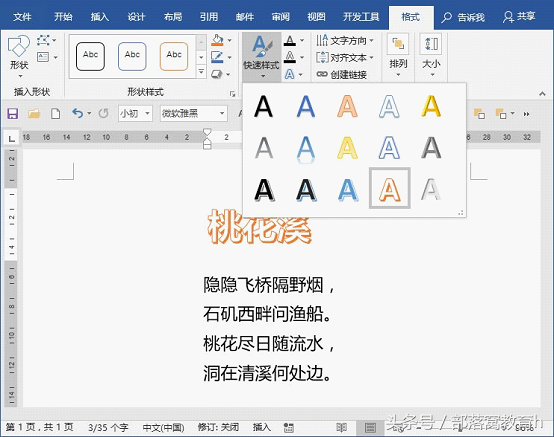Select the black fill WordArt style
Image resolution: width=554 pixels, height=437 pixels.
click(x=264, y=106)
